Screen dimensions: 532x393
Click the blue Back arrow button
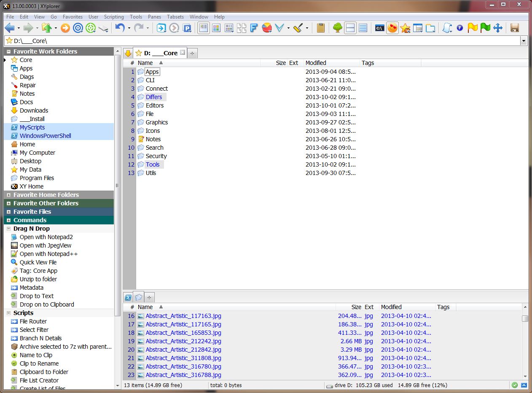pyautogui.click(x=10, y=28)
